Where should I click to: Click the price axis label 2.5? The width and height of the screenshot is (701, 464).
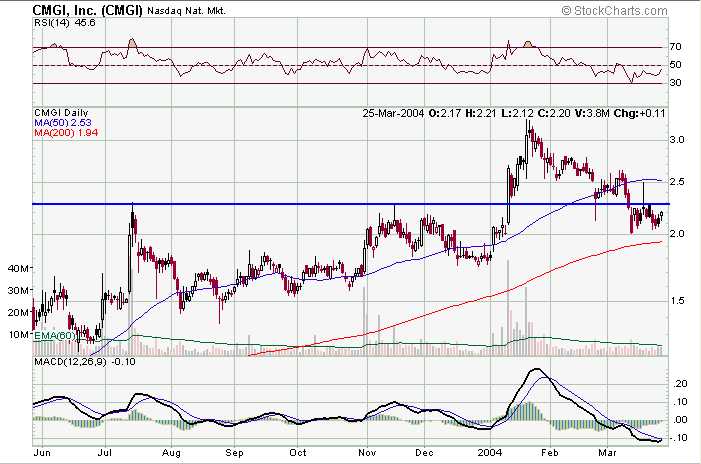pos(677,181)
